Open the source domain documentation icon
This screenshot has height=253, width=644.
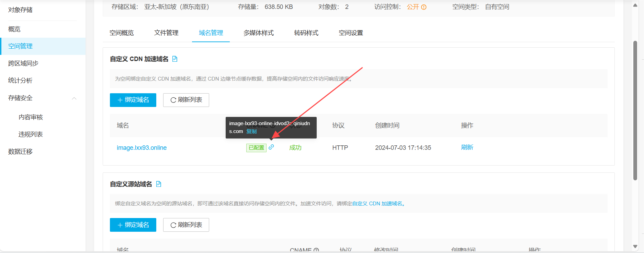coord(158,184)
